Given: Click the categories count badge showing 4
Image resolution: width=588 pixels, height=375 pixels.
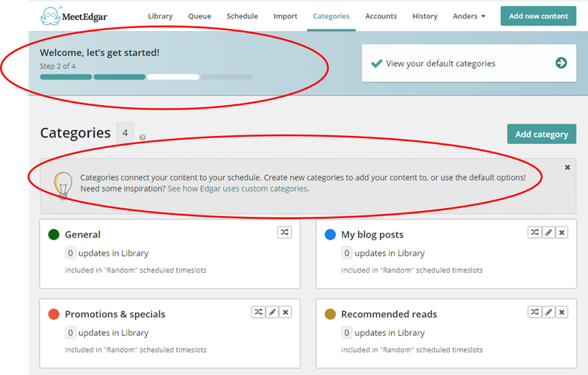Looking at the screenshot, I should [x=125, y=133].
